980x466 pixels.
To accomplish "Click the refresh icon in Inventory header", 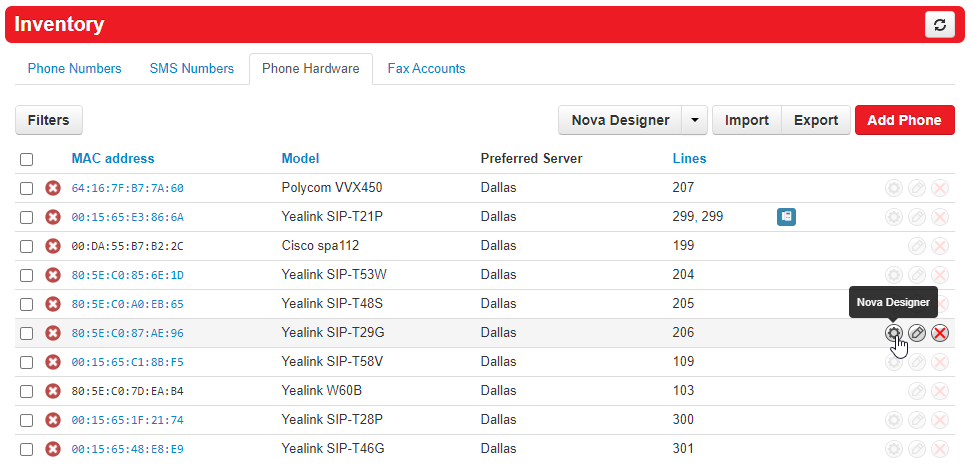I will pos(939,26).
